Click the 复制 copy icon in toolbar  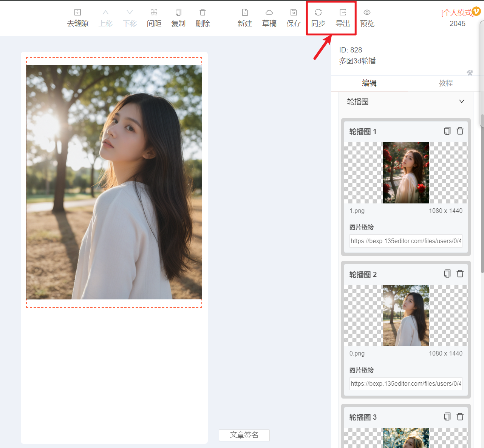(178, 12)
